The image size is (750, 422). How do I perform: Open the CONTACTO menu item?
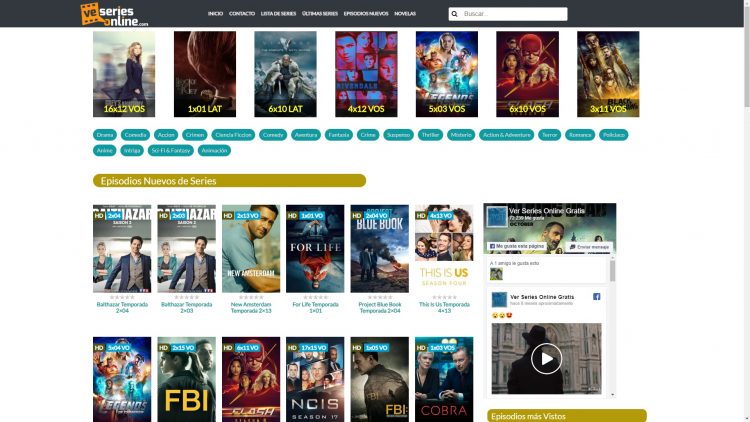point(242,14)
